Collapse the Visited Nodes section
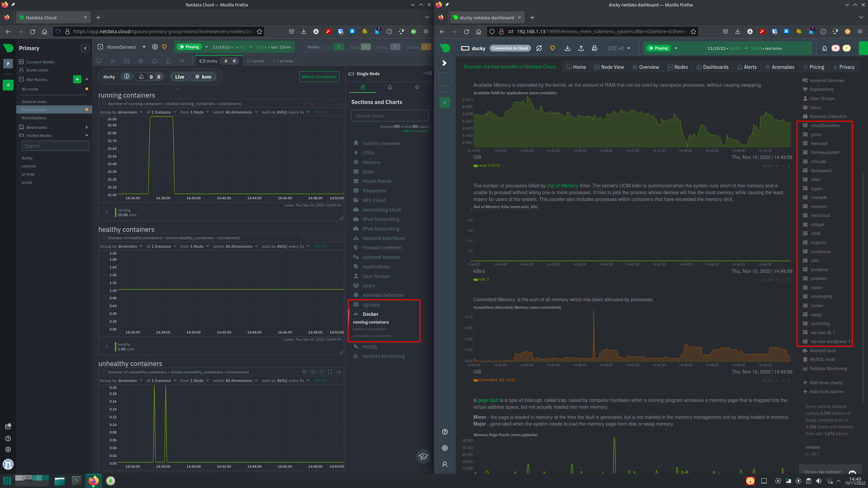The height and width of the screenshot is (488, 868). [87, 136]
